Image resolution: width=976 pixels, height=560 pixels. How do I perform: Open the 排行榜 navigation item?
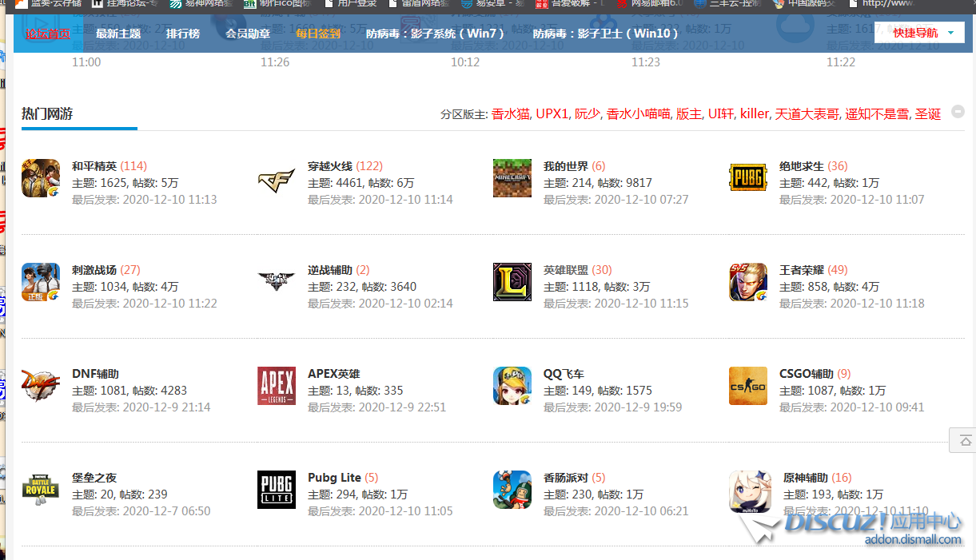[x=183, y=34]
